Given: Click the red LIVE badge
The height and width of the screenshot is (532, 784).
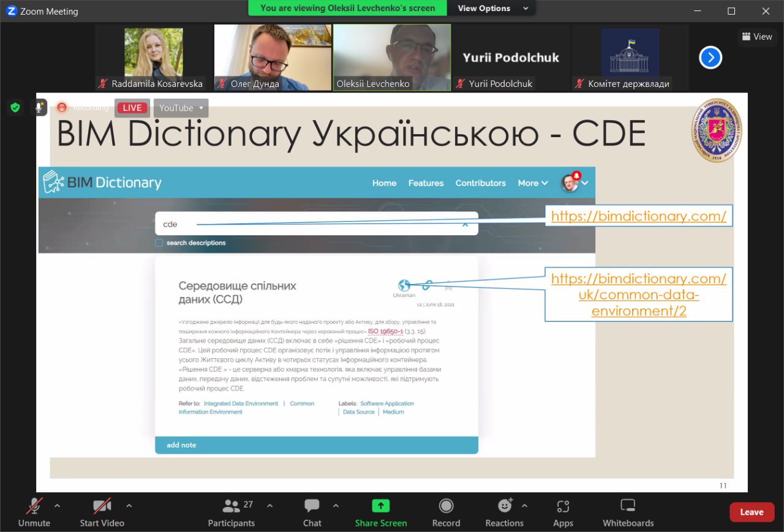Looking at the screenshot, I should tap(132, 108).
